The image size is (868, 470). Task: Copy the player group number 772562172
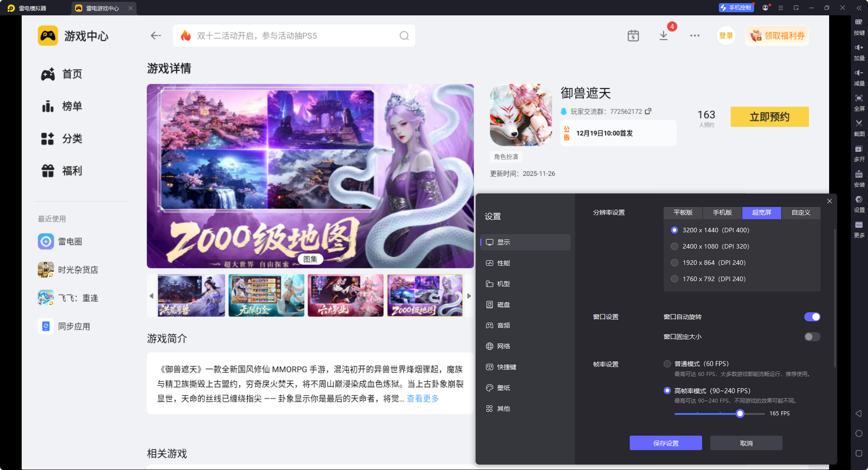pos(648,111)
